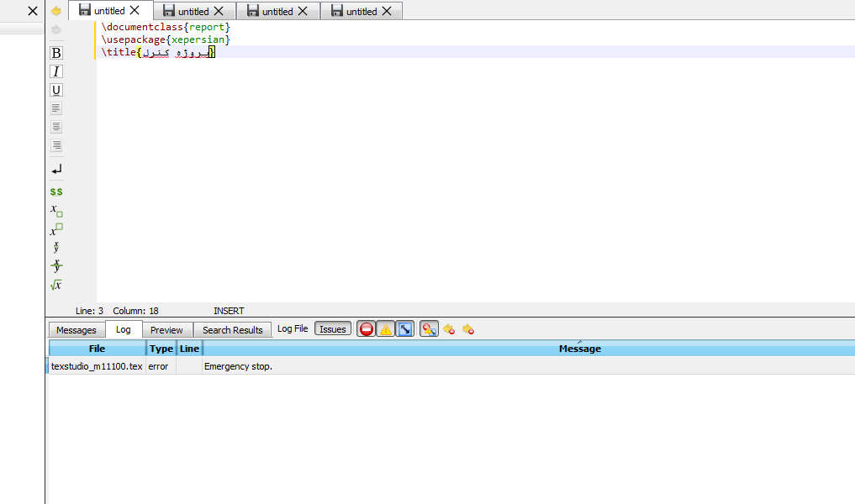855x504 pixels.
Task: Go back using the yellow left arrow
Action: [x=56, y=11]
